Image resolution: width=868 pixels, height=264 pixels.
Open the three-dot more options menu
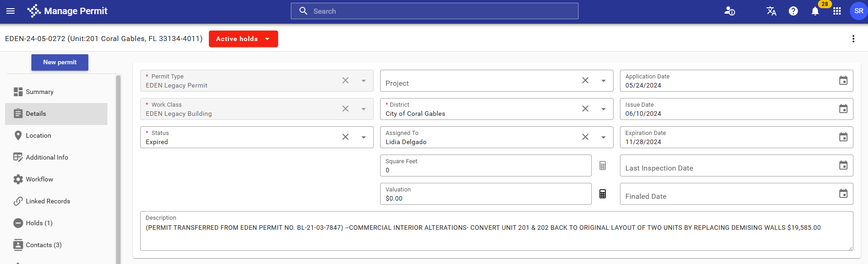pos(853,39)
